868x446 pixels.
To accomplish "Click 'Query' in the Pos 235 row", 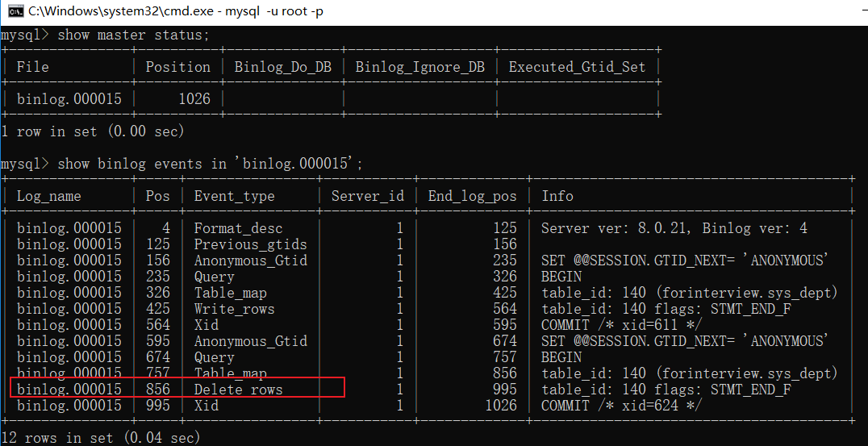I will point(215,277).
